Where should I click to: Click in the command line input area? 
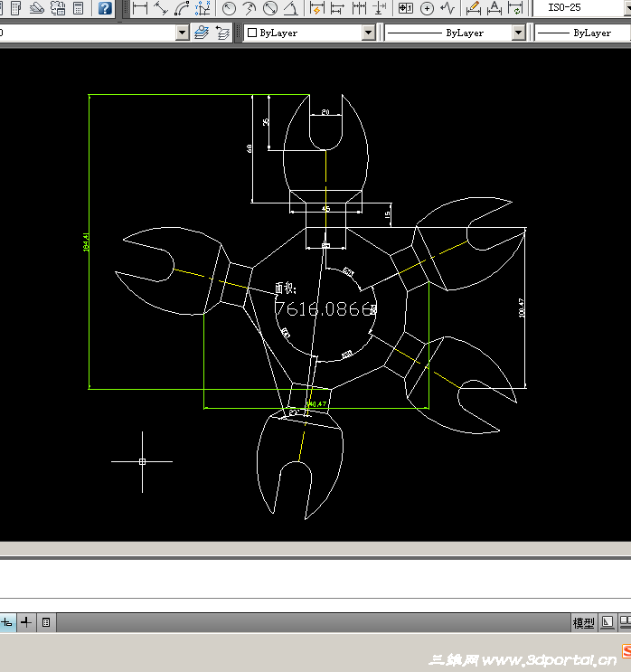[x=315, y=579]
